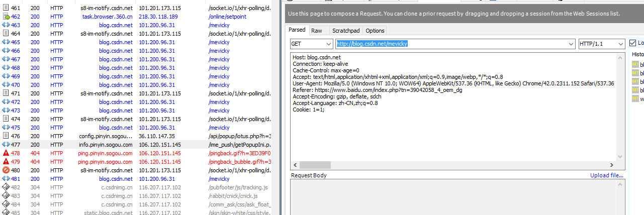Click the document icon of session 476
The image size is (644, 215).
tap(6, 136)
